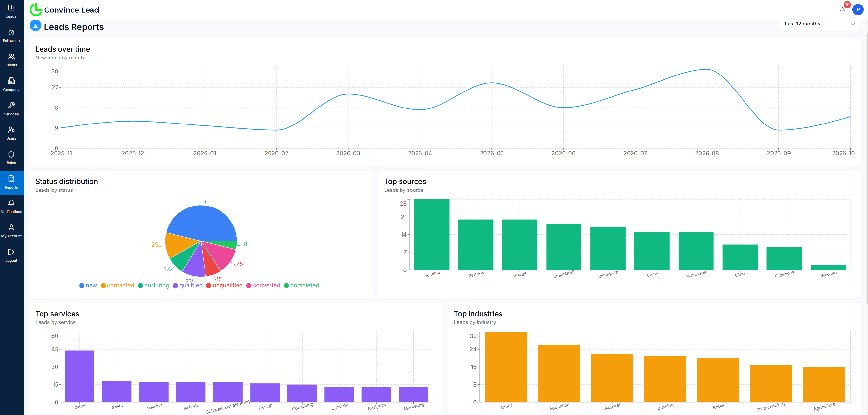Click the date range chevron arrow
The height and width of the screenshot is (415, 868).
853,24
